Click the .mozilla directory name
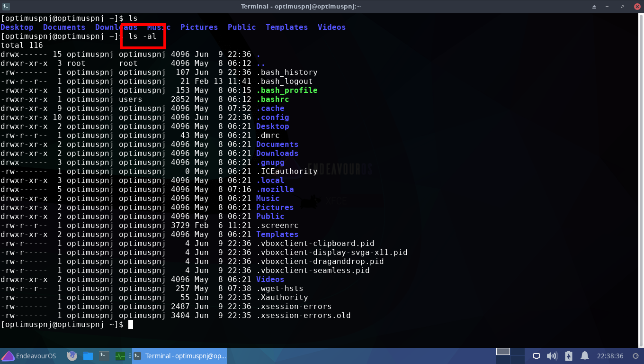The height and width of the screenshot is (364, 644). click(x=275, y=190)
